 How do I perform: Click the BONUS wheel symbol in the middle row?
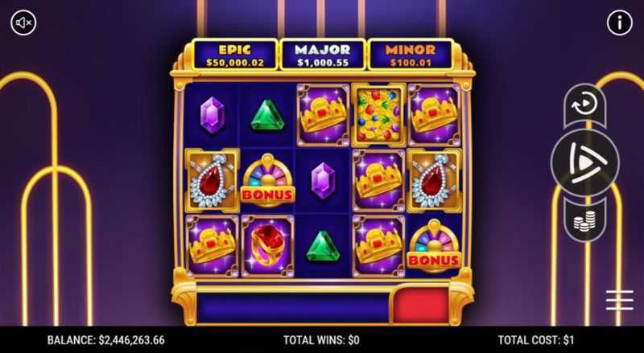267,180
